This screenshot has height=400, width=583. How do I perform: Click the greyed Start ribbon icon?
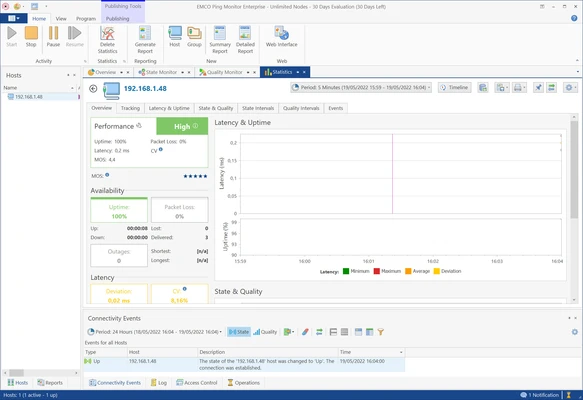click(x=12, y=36)
